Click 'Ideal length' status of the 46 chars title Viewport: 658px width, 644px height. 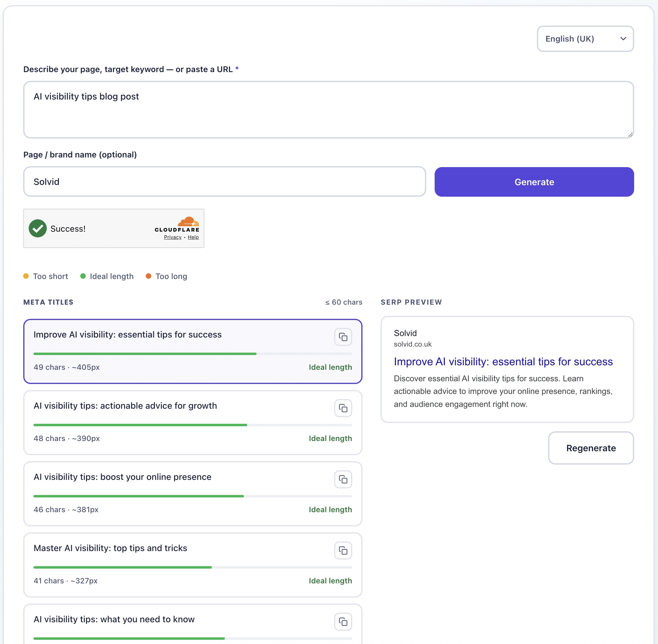[330, 509]
